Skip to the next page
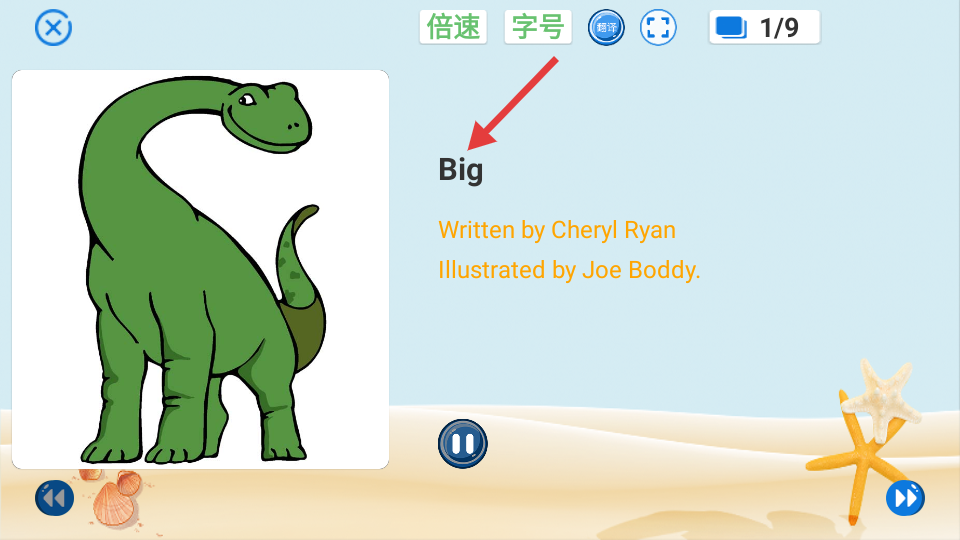The width and height of the screenshot is (960, 540). click(x=906, y=498)
